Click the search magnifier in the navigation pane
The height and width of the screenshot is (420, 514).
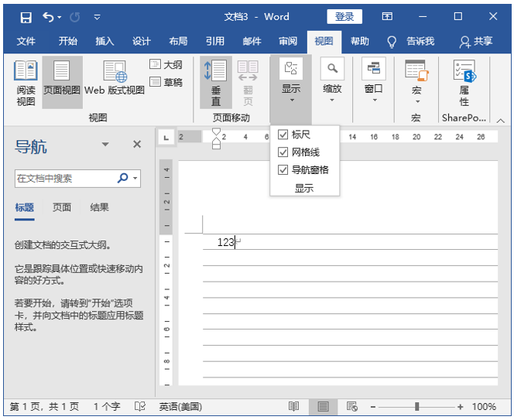pyautogui.click(x=123, y=178)
